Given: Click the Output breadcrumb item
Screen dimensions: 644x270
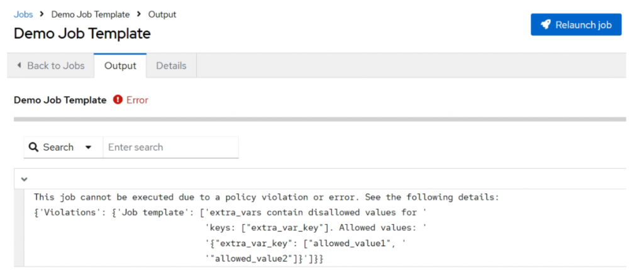Looking at the screenshot, I should pyautogui.click(x=162, y=14).
